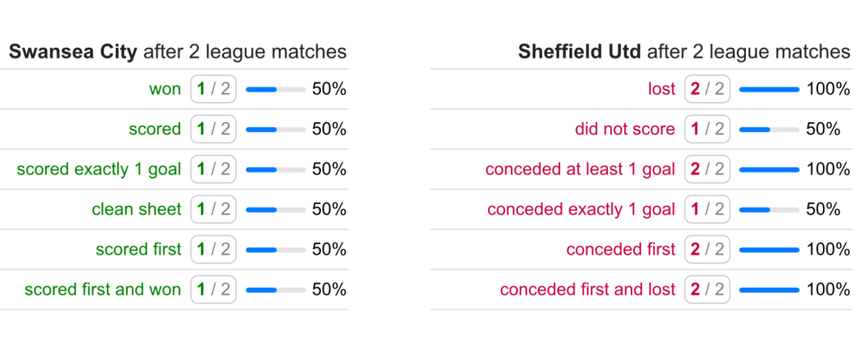Screen dimensions: 868x347
Task: Click the 1/2 badge next to "clean sheet"
Action: (214, 210)
